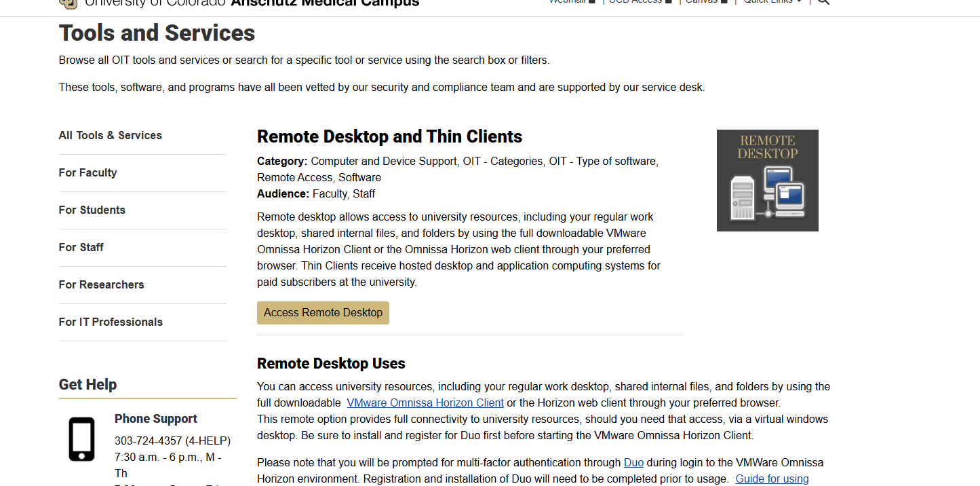The width and height of the screenshot is (980, 486).
Task: Click 'Browse all OIT tools and services' sentence
Action: 304,60
